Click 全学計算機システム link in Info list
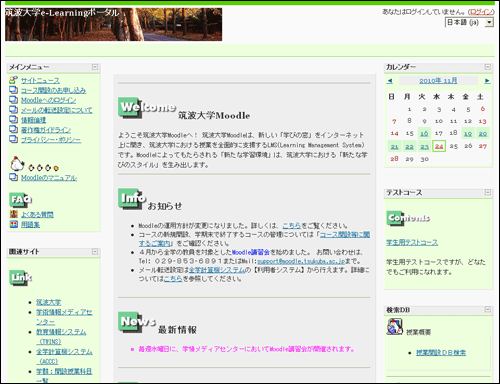 pyautogui.click(x=217, y=270)
